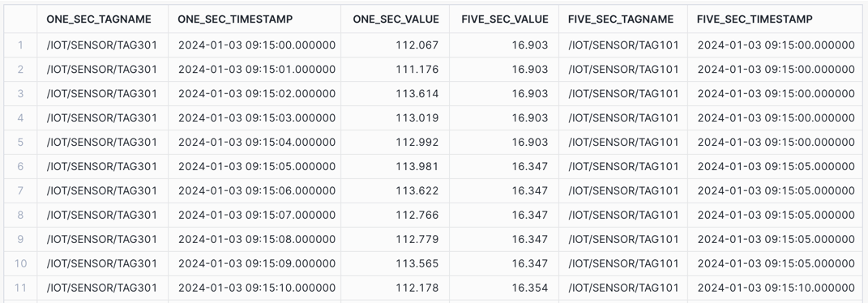
Task: Click the /IOT/SENSOR/TAG101 cell in row 6
Action: (x=622, y=166)
